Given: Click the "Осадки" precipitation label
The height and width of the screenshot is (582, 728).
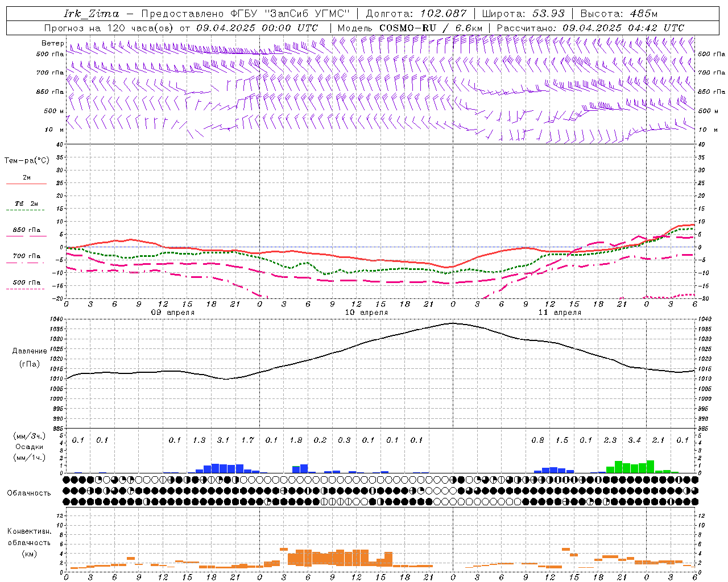Looking at the screenshot, I should [30, 447].
